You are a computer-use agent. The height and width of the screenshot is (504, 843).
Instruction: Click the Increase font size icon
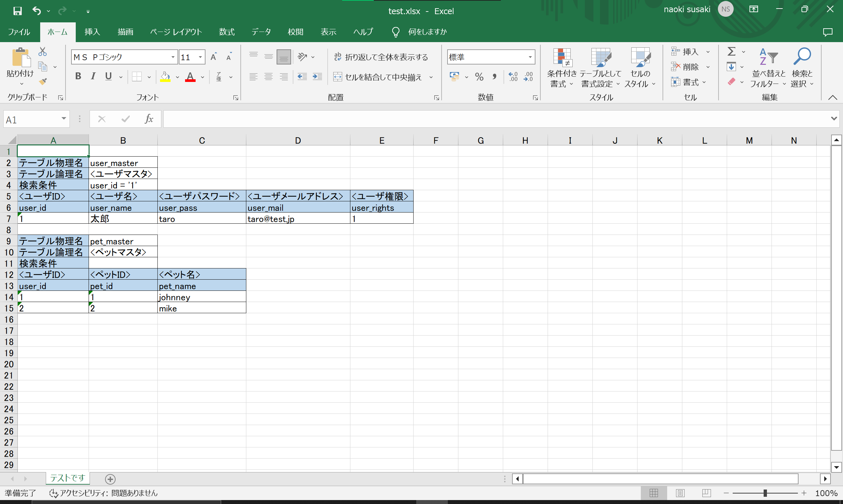[213, 57]
